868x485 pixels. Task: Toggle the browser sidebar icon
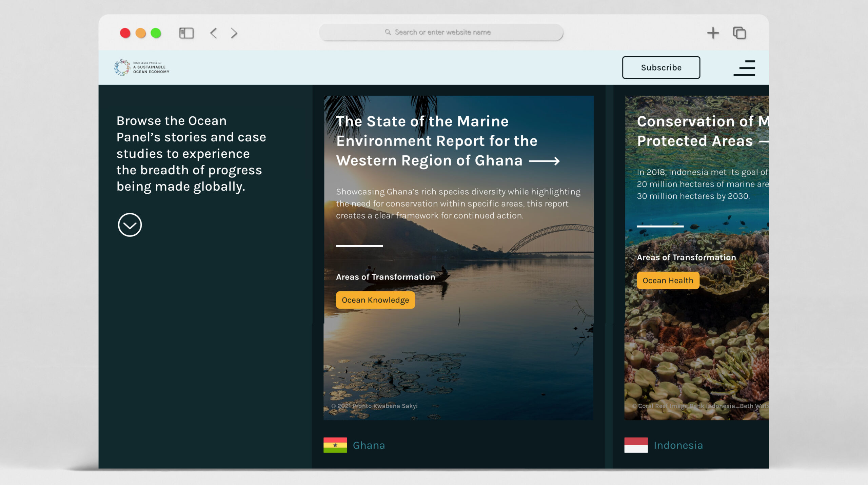186,33
